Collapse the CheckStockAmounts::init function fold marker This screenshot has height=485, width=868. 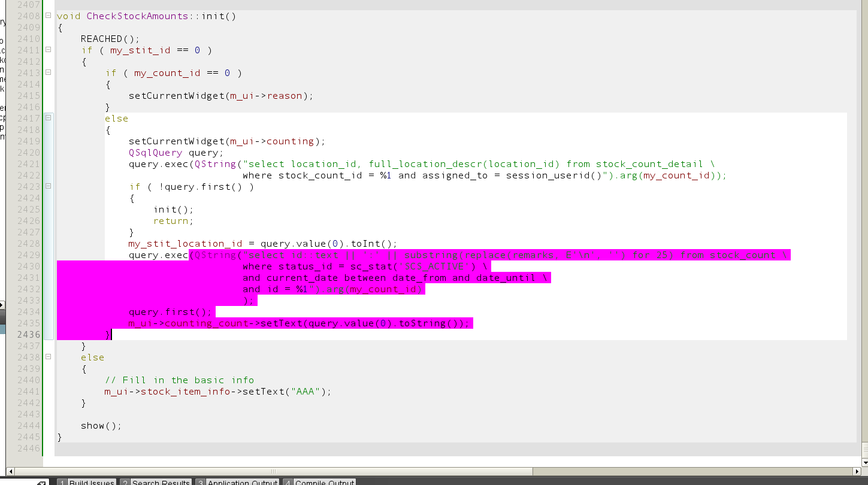tap(48, 16)
